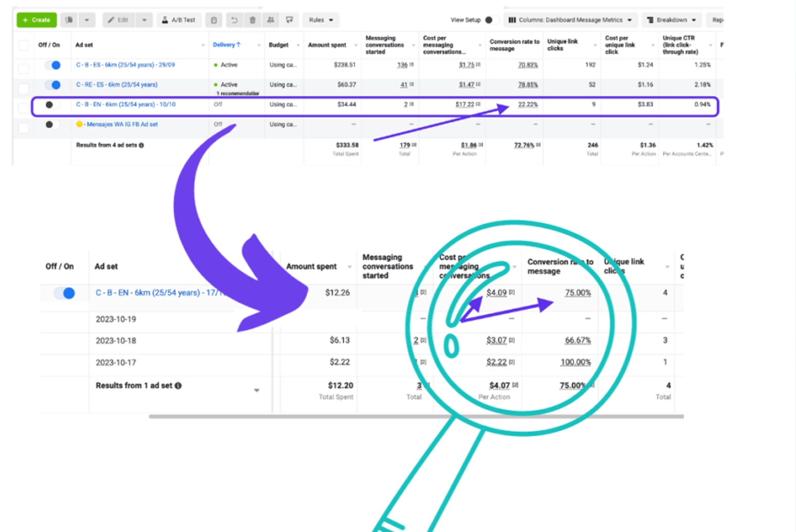Click the info icon beside Results from 1 ad set

click(x=178, y=385)
